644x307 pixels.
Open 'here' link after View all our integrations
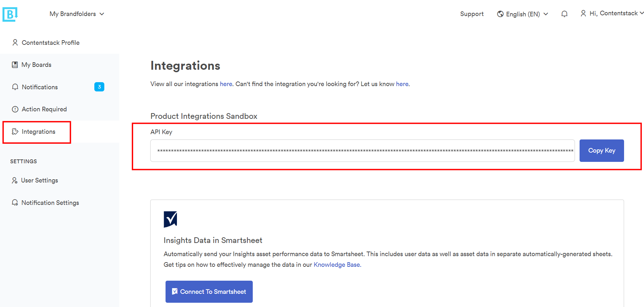point(226,84)
